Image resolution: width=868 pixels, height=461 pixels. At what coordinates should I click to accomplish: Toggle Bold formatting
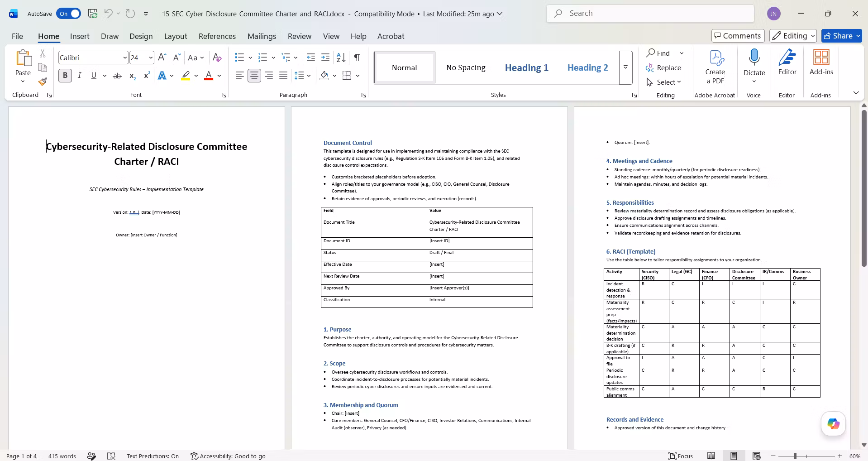click(65, 76)
